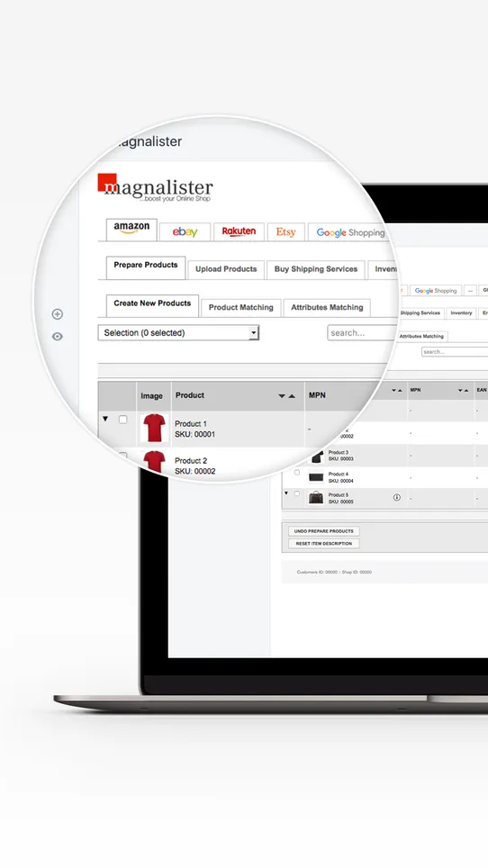Select the ebay marketplace tab
Viewport: 488px width, 868px height.
pos(185,232)
